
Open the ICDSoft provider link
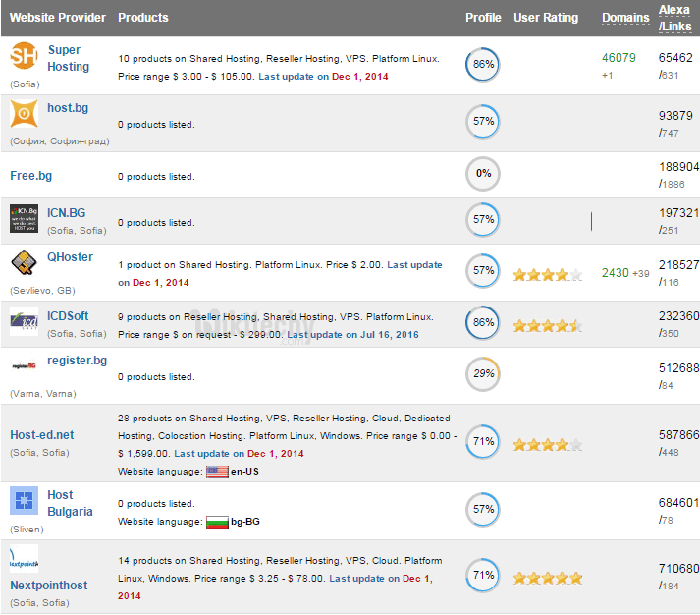[x=68, y=316]
